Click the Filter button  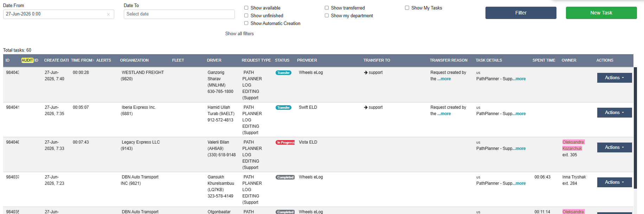521,13
